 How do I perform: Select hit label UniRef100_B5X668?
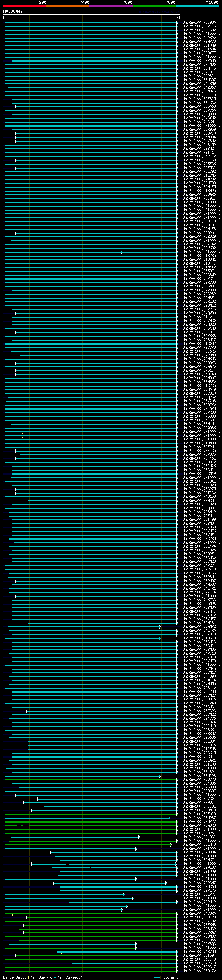[x=199, y=336]
